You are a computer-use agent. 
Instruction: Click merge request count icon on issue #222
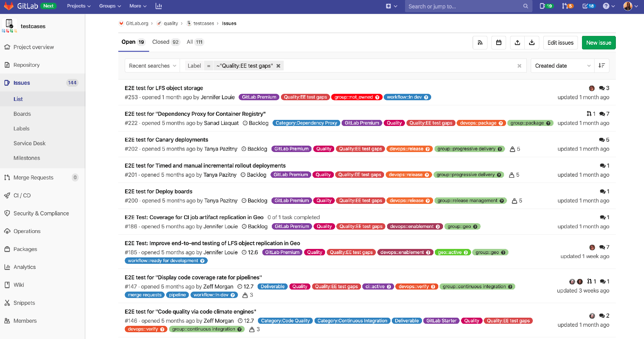(589, 114)
